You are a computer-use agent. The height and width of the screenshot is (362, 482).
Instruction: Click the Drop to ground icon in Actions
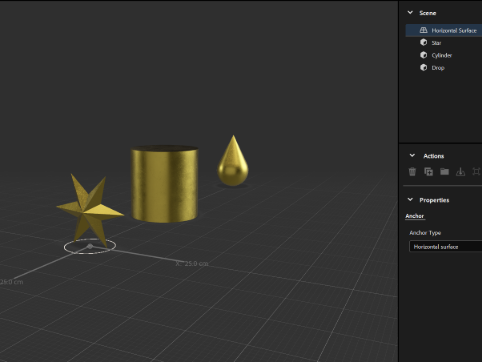[460, 172]
